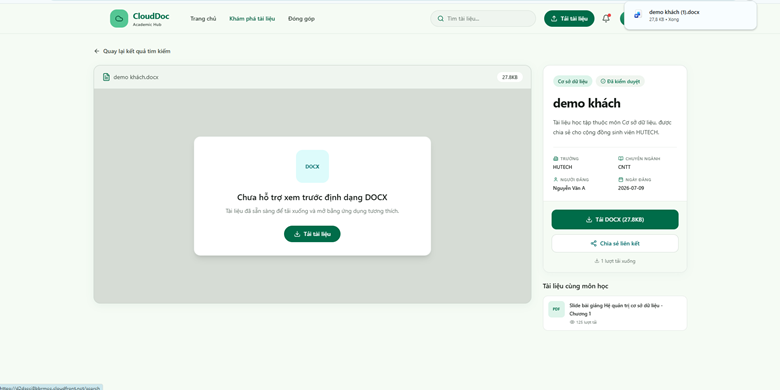Click the Cơ sở dữ liệu tag
780x390 pixels.
pos(572,81)
